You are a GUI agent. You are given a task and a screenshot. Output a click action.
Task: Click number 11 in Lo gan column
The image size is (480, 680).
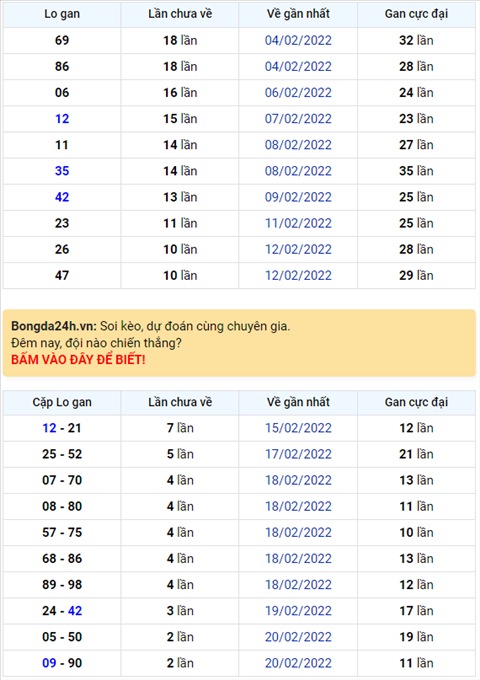pos(62,144)
